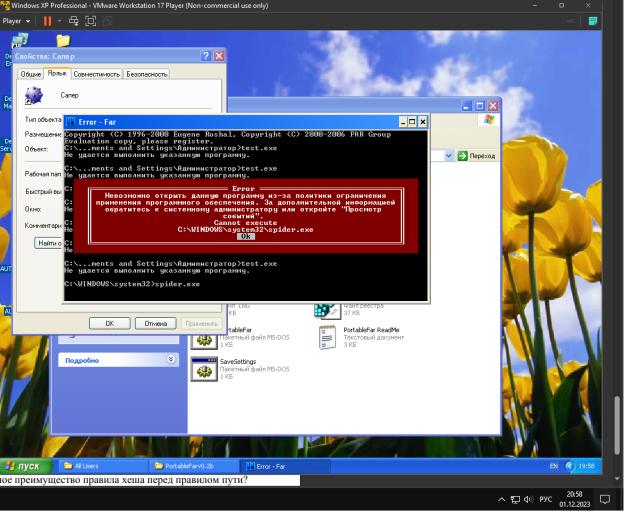Click the spider.exe command line in Far console
The width and height of the screenshot is (624, 511).
point(132,284)
